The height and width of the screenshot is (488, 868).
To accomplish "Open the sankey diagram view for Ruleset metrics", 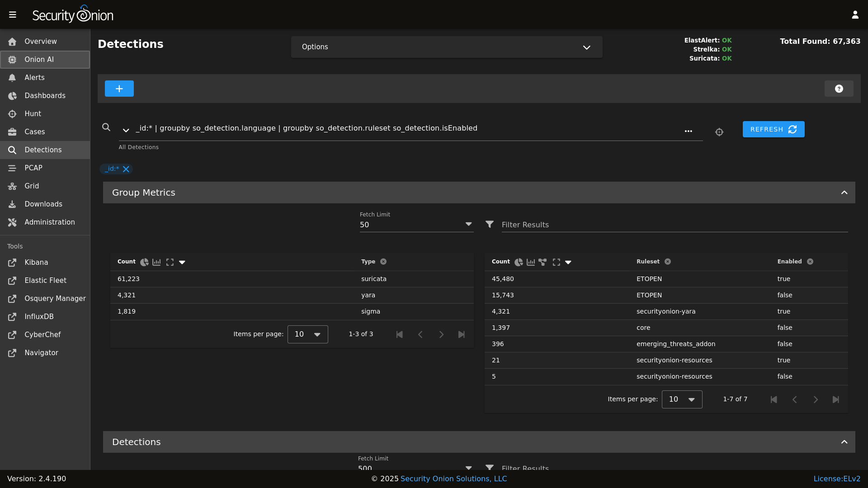I will pyautogui.click(x=543, y=262).
